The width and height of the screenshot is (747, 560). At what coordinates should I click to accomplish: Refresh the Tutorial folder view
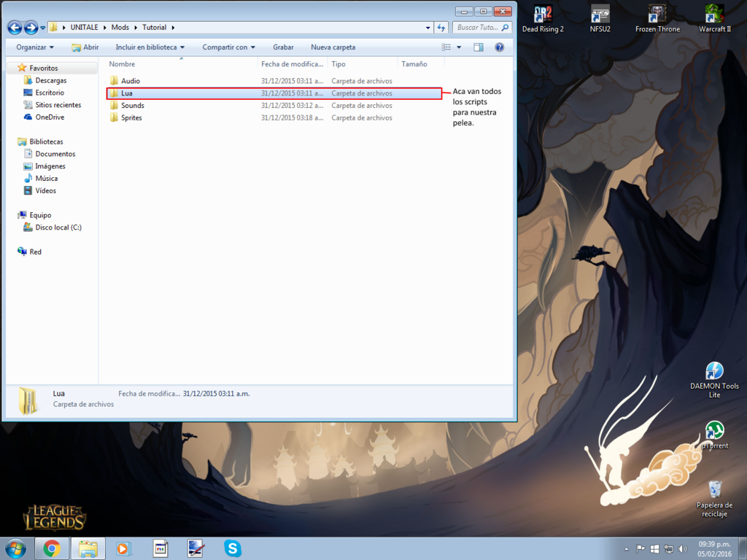click(x=441, y=28)
